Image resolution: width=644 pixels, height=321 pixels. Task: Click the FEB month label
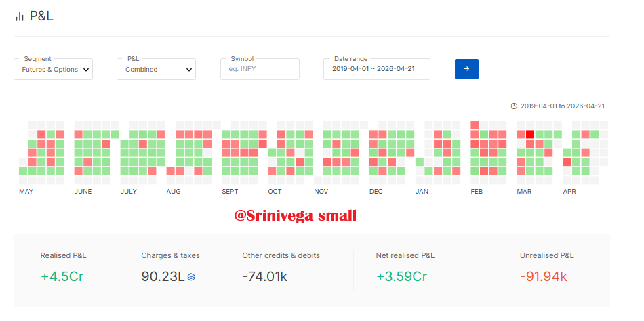[x=477, y=192]
